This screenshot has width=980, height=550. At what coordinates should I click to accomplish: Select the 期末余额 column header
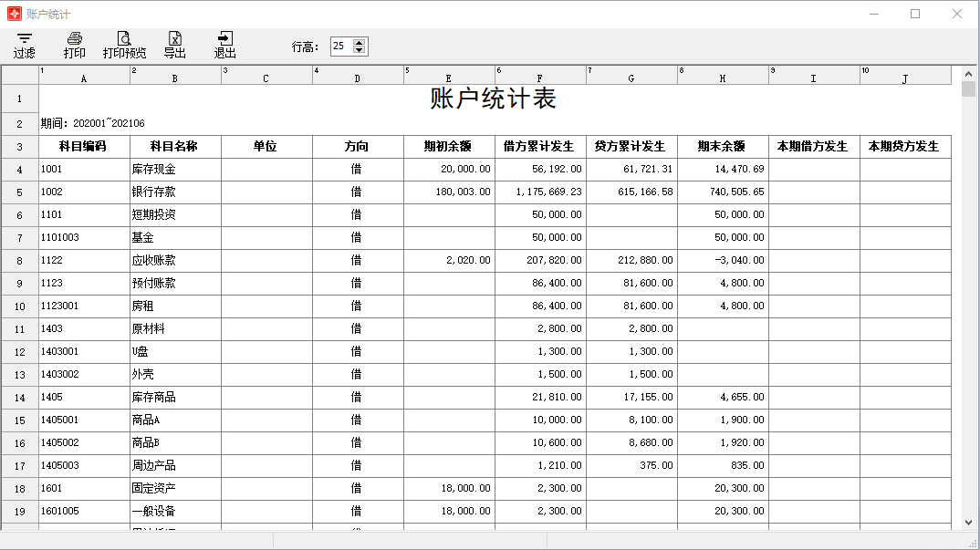coord(723,146)
